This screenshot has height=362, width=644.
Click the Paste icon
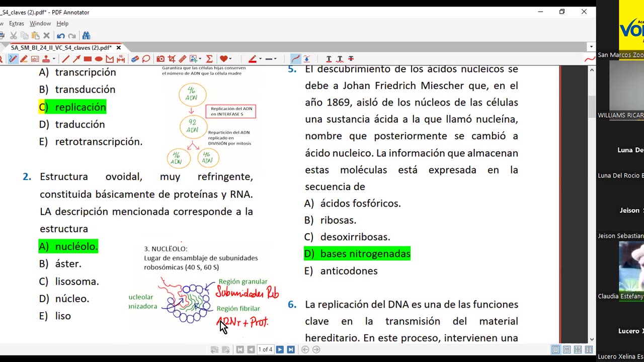pos(35,36)
